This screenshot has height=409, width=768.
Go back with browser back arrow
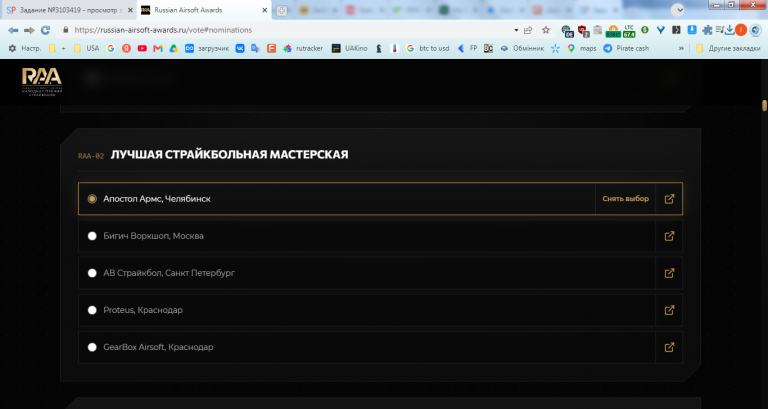coord(13,30)
